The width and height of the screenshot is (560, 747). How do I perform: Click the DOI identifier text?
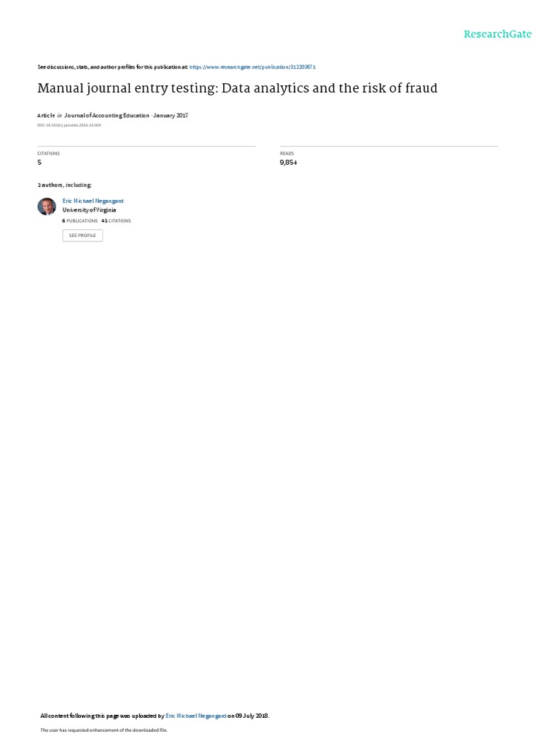point(69,125)
